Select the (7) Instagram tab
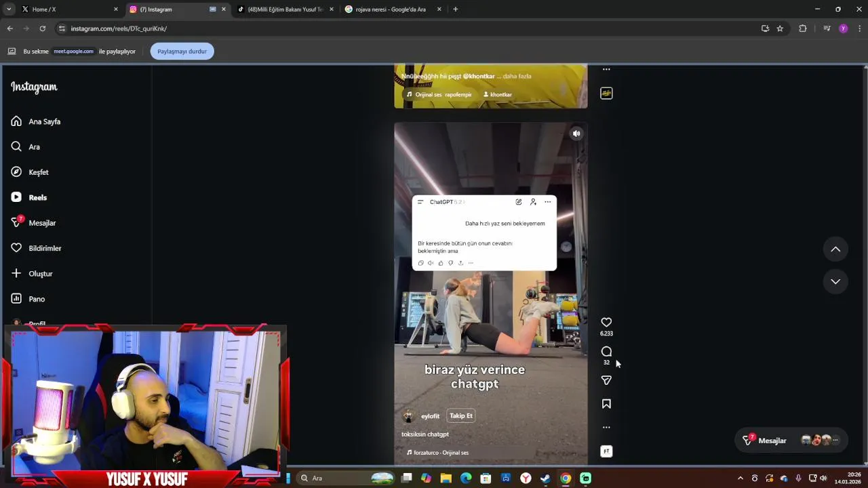This screenshot has height=488, width=868. coord(178,9)
